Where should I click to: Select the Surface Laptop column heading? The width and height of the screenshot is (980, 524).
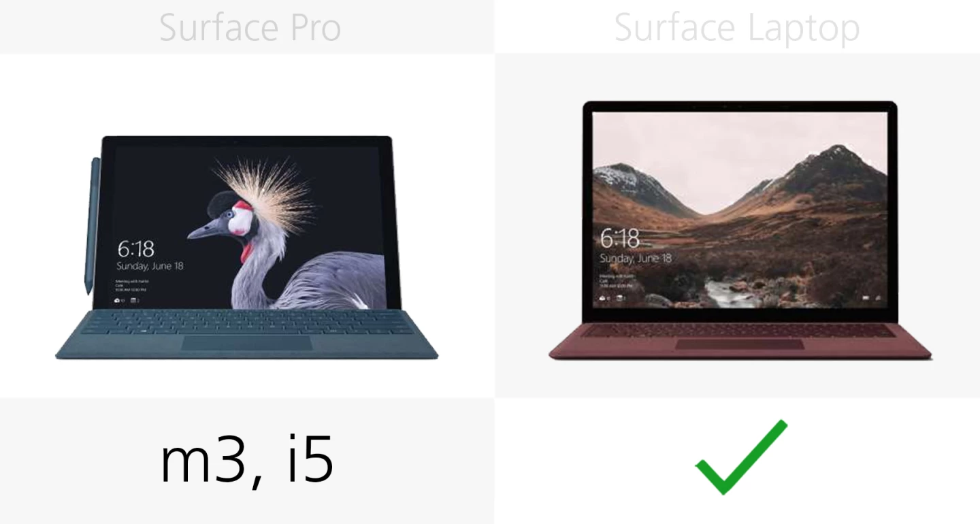pos(737,28)
